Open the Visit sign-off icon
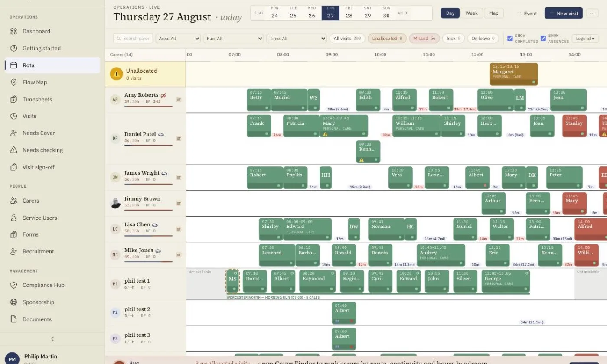 (x=14, y=167)
